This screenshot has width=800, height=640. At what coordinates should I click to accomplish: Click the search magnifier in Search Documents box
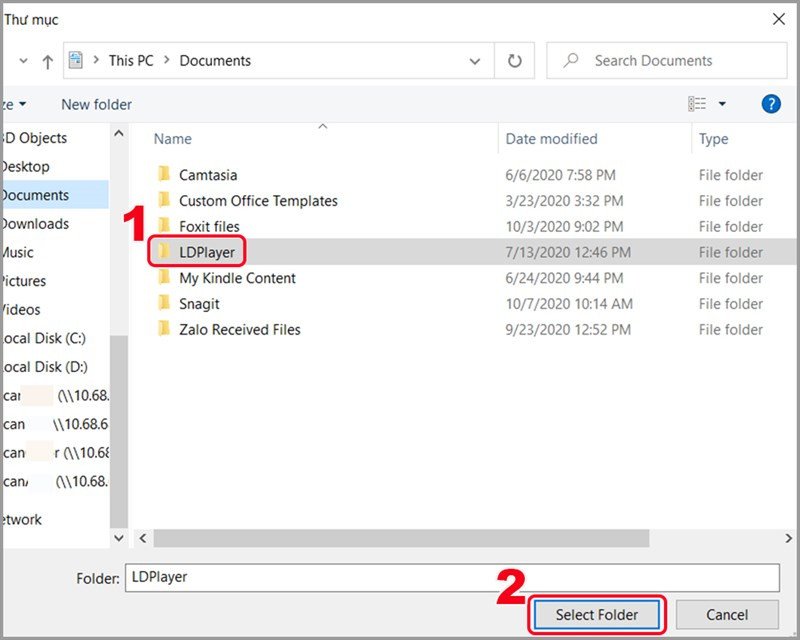pos(571,60)
